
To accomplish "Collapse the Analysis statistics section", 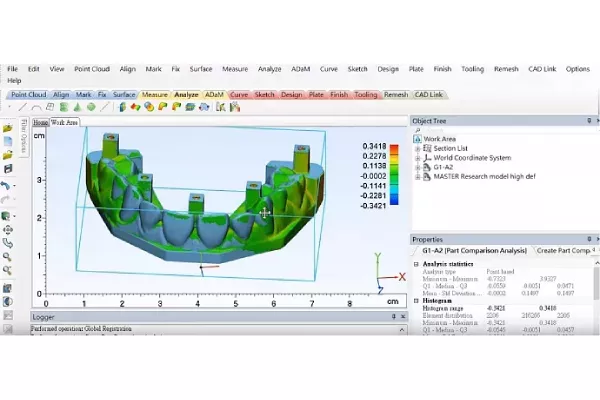I will 416,263.
